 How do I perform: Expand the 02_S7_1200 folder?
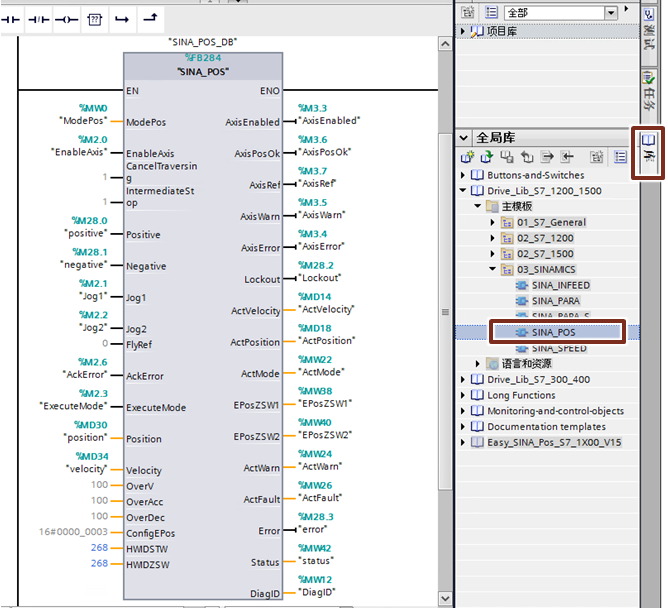[x=493, y=238]
